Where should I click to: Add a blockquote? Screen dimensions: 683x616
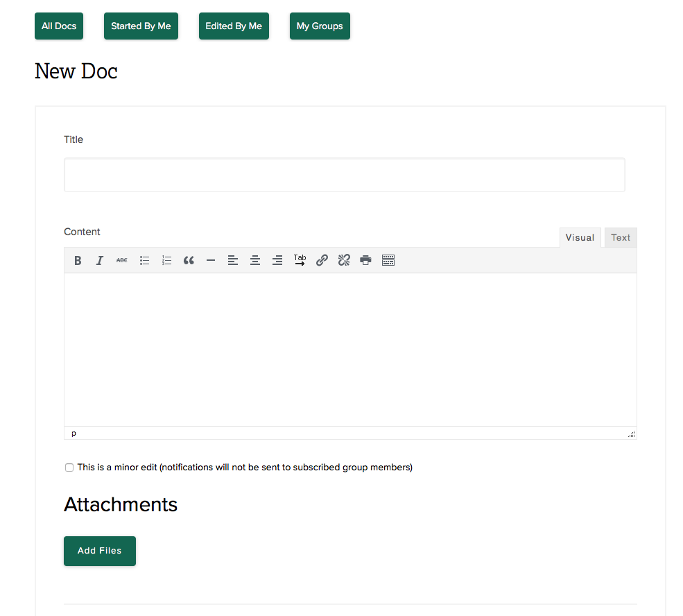click(x=189, y=261)
